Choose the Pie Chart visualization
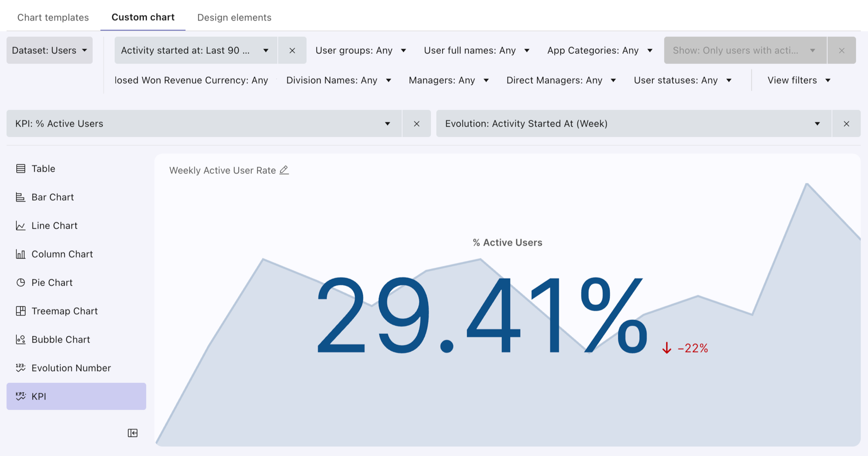 (x=76, y=282)
